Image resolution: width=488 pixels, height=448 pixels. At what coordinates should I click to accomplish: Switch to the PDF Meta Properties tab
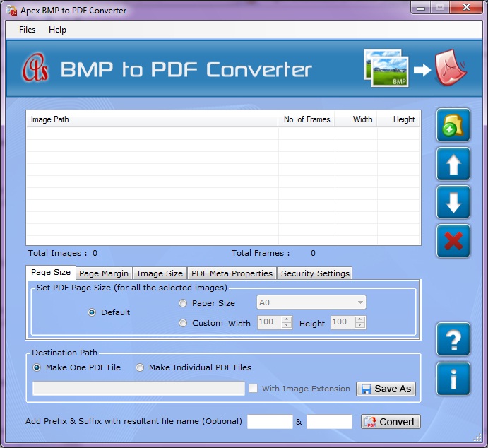click(x=232, y=273)
